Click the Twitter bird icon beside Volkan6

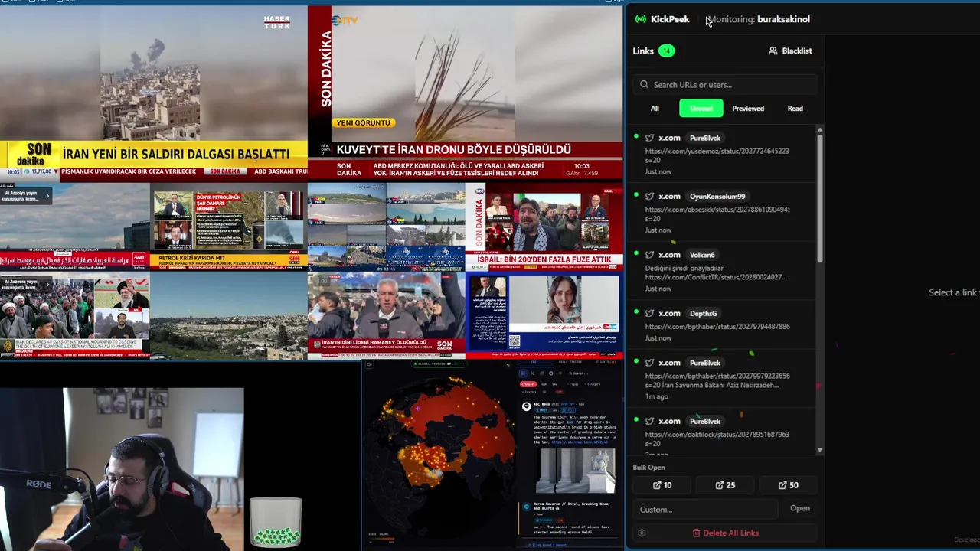pos(649,255)
